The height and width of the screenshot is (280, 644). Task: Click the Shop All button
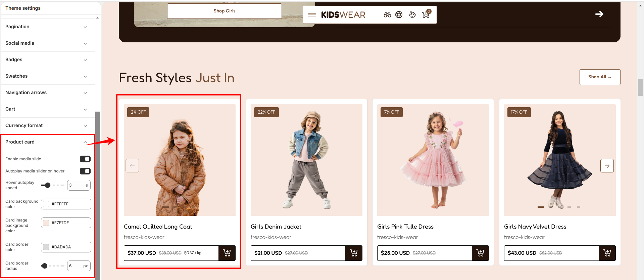(600, 77)
